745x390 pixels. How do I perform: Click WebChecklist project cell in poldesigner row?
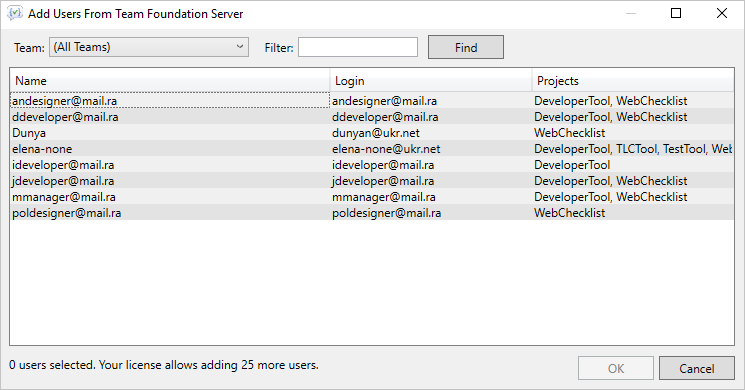pos(570,213)
